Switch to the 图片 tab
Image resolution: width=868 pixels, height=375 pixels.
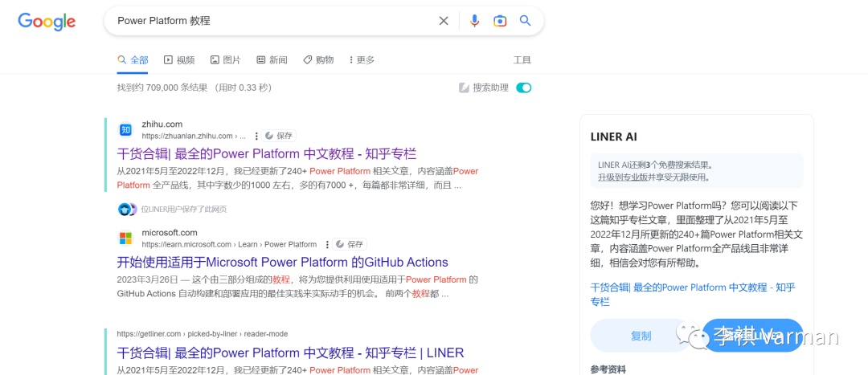(x=225, y=60)
